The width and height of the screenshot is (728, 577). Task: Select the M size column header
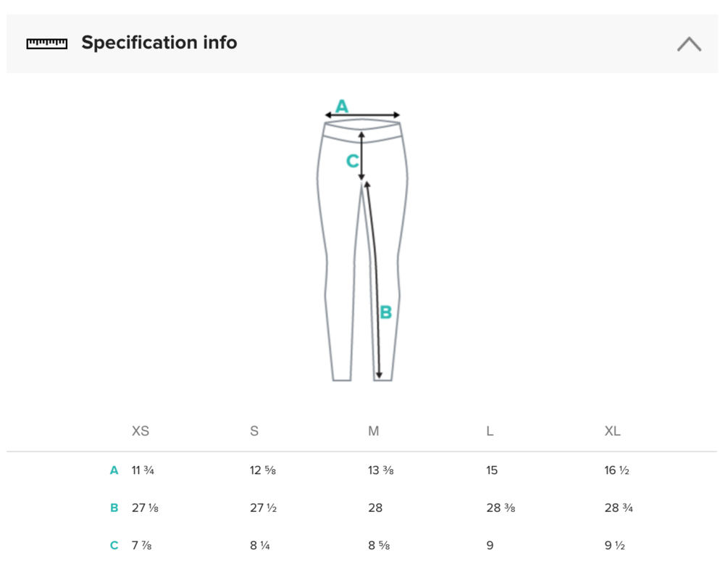click(374, 431)
